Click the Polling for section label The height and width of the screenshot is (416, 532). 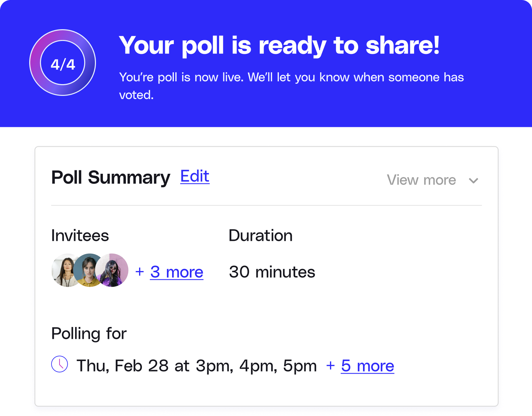coord(89,334)
